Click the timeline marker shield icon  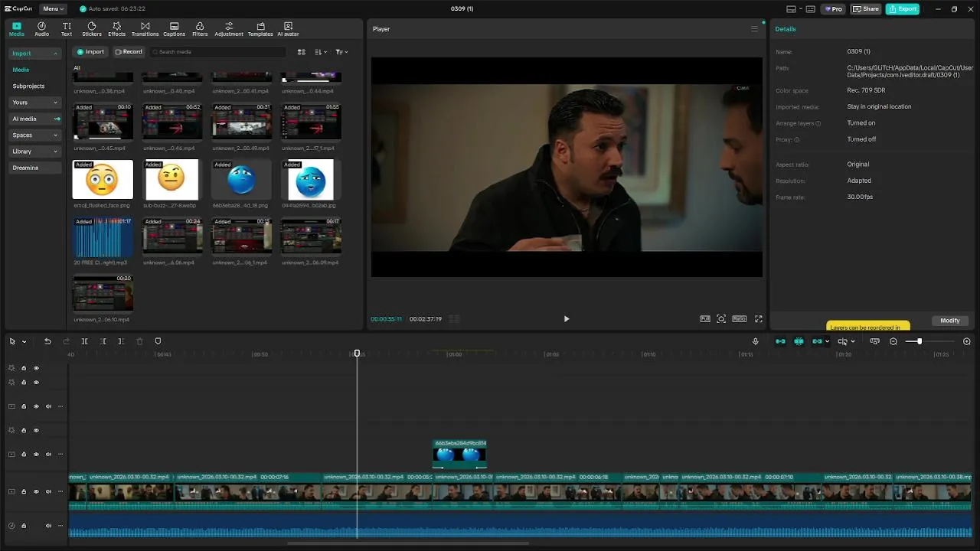point(158,341)
